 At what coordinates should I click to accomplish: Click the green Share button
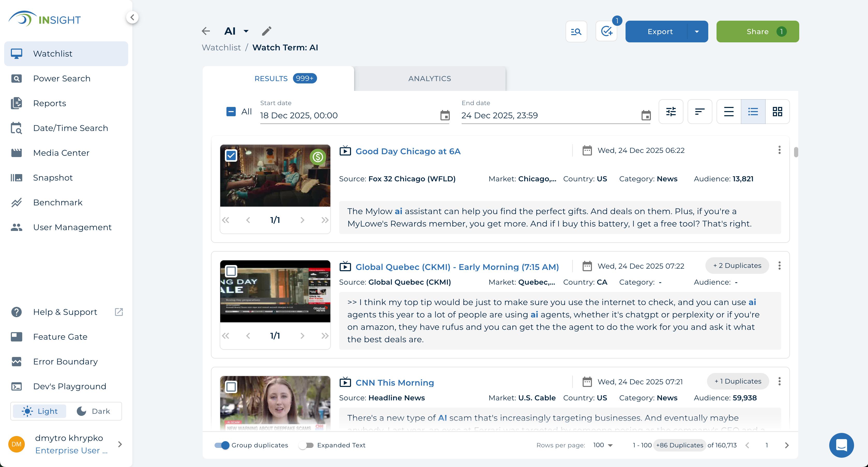tap(757, 32)
